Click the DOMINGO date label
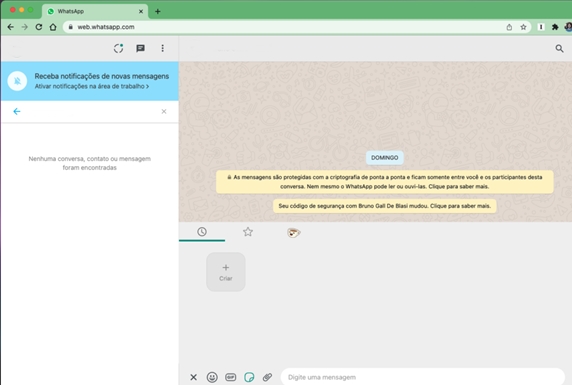Image resolution: width=572 pixels, height=385 pixels. click(384, 158)
